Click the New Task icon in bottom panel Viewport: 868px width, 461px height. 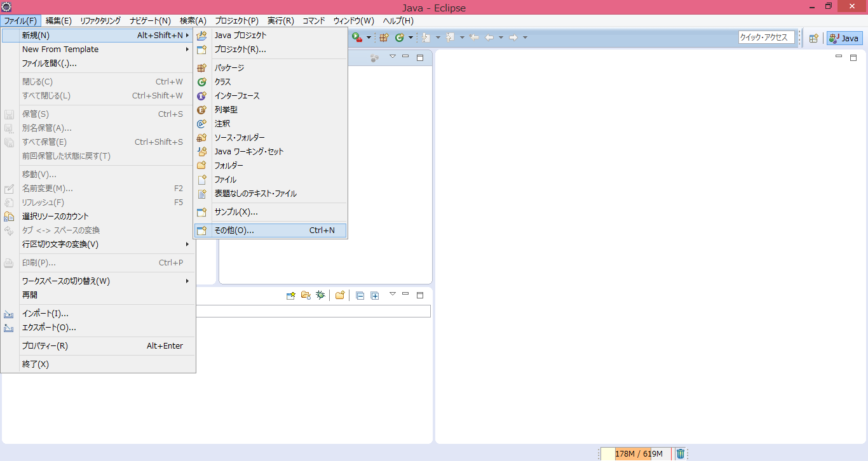click(x=291, y=295)
